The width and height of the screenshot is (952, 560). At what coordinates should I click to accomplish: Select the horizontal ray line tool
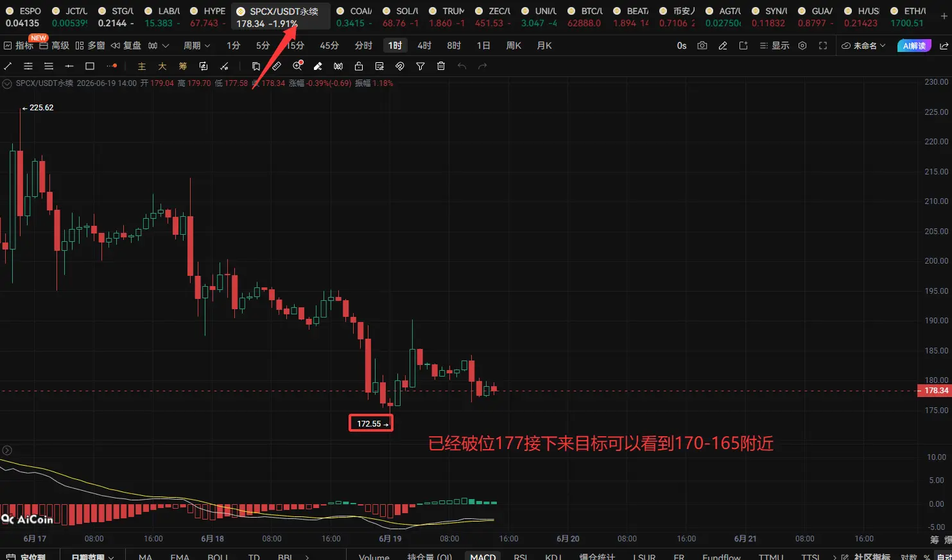click(x=69, y=66)
